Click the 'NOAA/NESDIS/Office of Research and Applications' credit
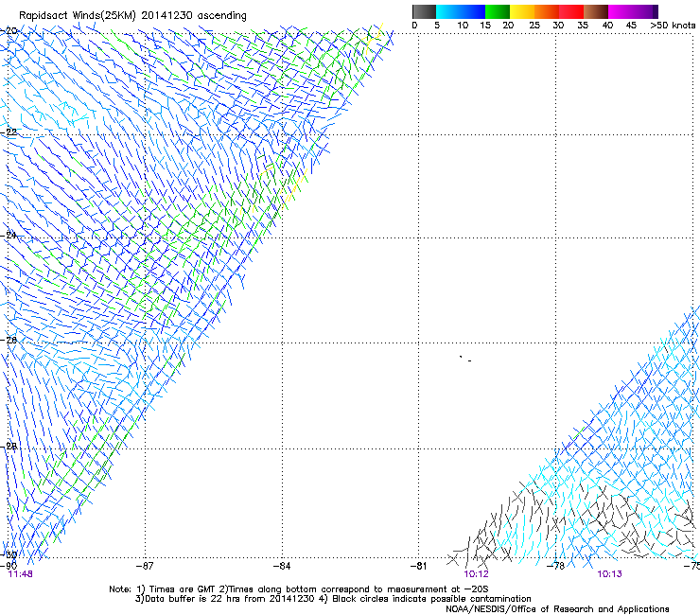The height and width of the screenshot is (615, 700). click(557, 609)
